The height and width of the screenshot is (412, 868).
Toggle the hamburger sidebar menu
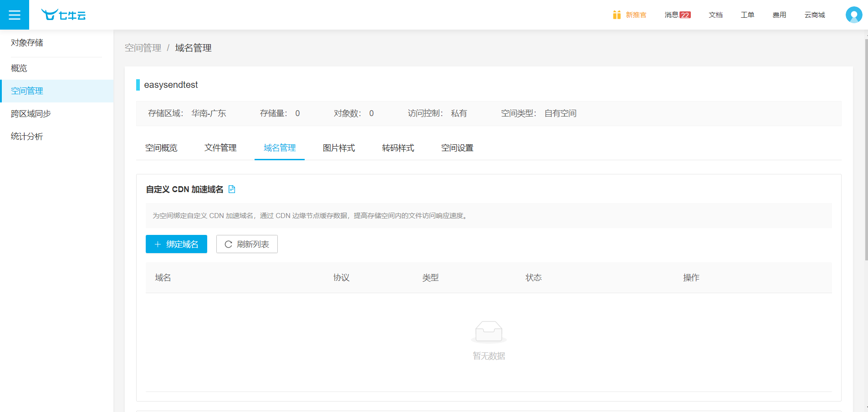(x=15, y=15)
